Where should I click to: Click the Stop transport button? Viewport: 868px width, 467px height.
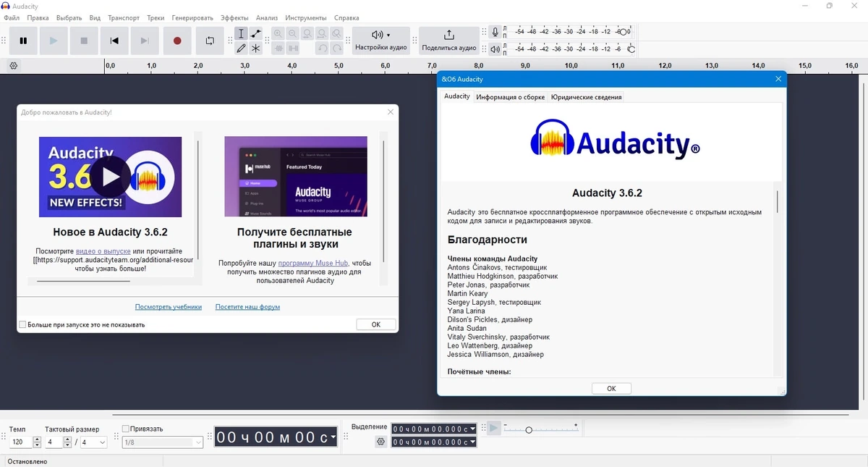(x=84, y=41)
